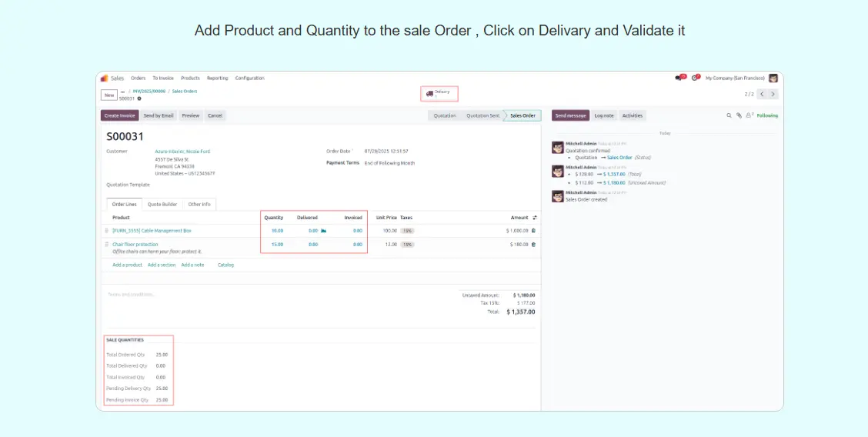The height and width of the screenshot is (437, 868).
Task: Open the activities clock icon in navbar
Action: tap(695, 78)
